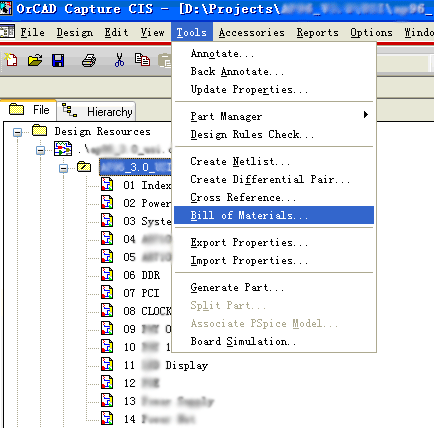Collapse the design file node below Design Resources
The image size is (434, 428).
[x=40, y=150]
